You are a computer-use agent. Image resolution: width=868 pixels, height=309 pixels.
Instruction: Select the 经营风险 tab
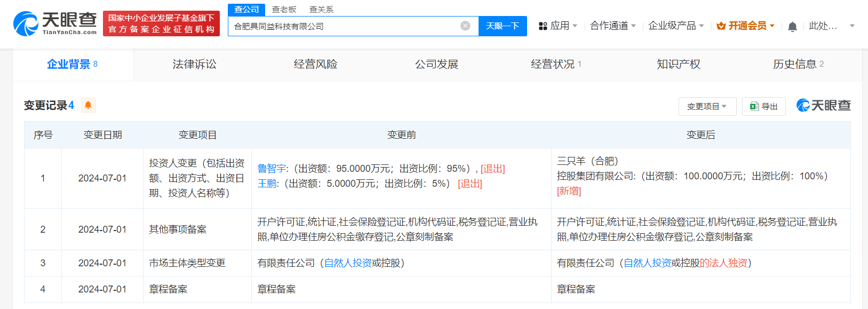pos(315,65)
